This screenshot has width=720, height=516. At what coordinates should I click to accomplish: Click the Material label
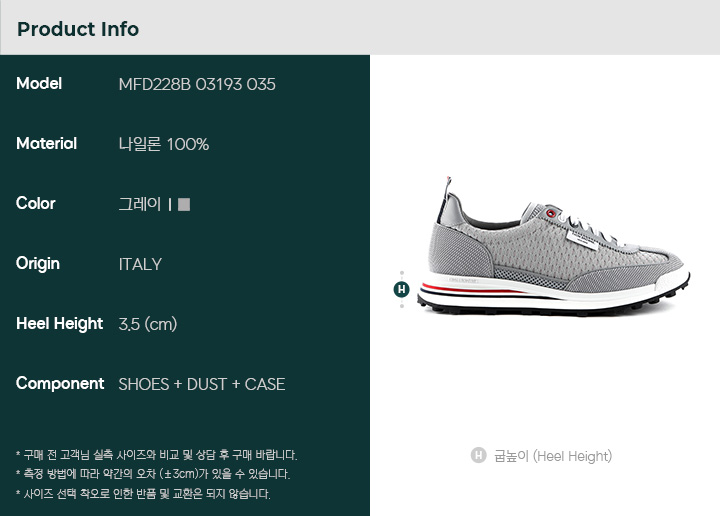tap(46, 144)
